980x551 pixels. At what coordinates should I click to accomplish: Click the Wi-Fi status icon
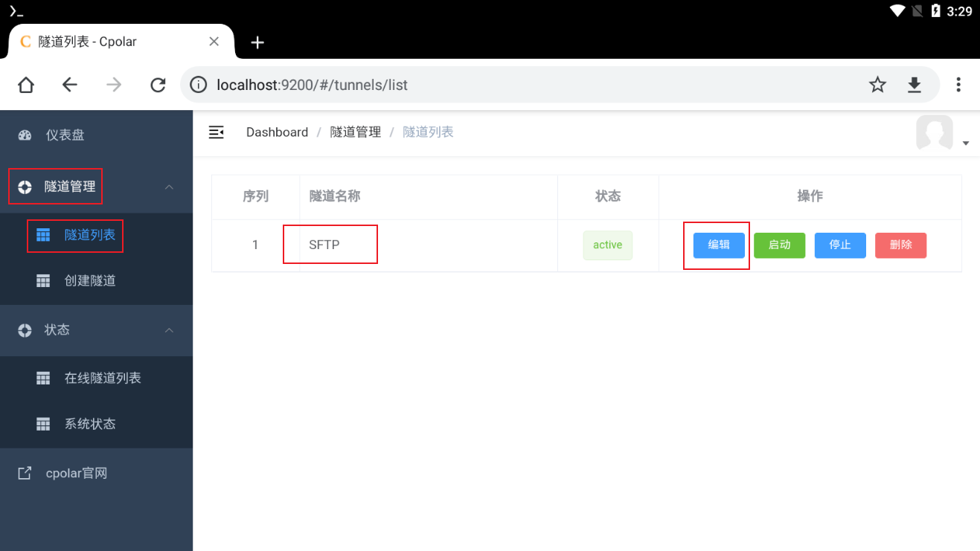coord(897,11)
